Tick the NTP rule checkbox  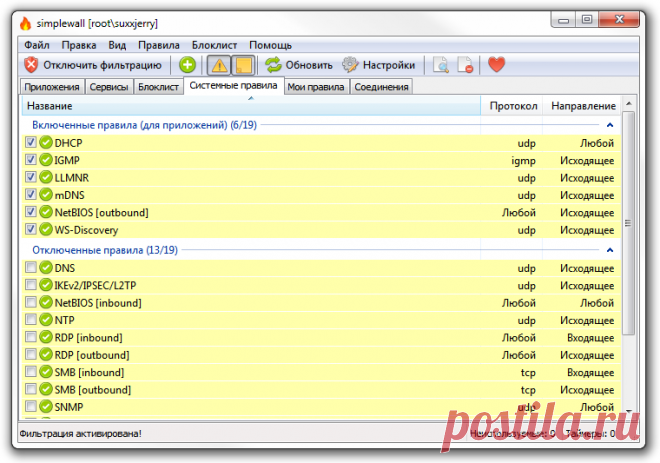(x=31, y=320)
